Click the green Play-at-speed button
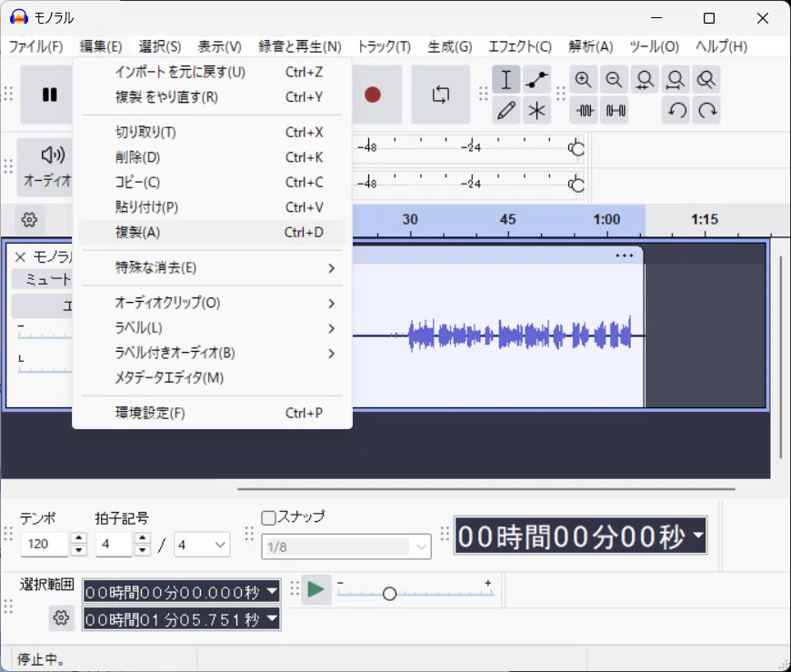 [315, 589]
